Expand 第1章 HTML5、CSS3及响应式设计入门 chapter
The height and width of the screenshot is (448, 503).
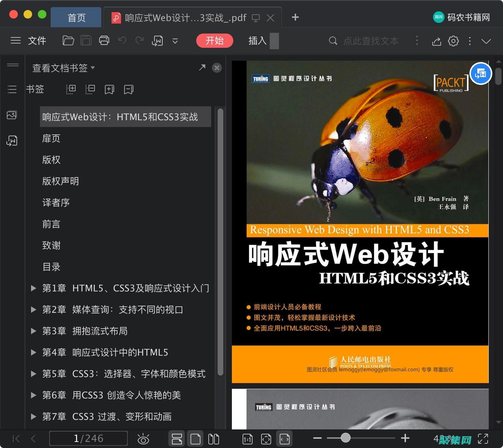click(x=33, y=288)
